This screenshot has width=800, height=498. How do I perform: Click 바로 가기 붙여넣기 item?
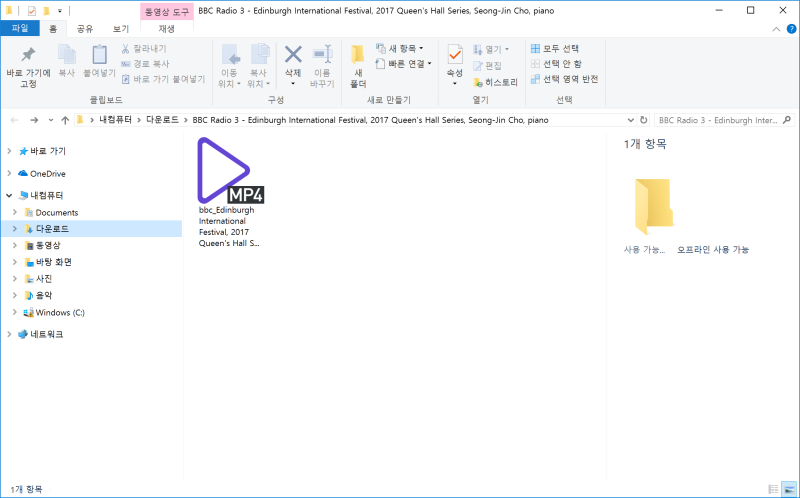click(x=163, y=79)
